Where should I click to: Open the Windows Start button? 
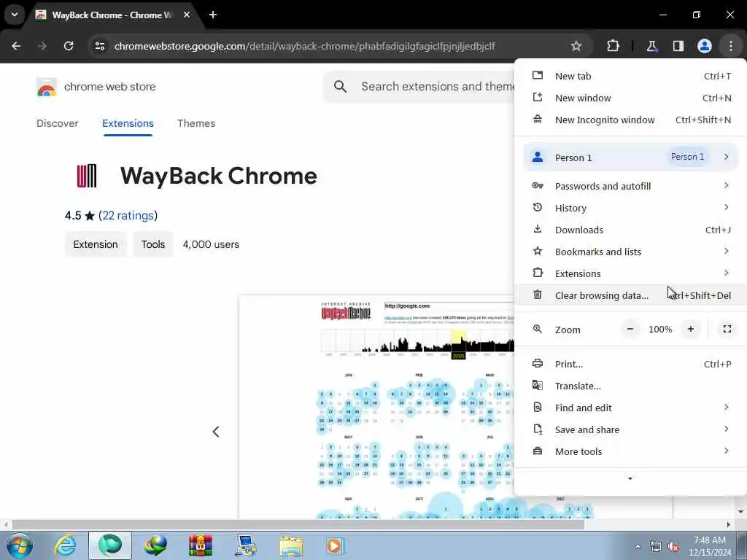tap(20, 545)
